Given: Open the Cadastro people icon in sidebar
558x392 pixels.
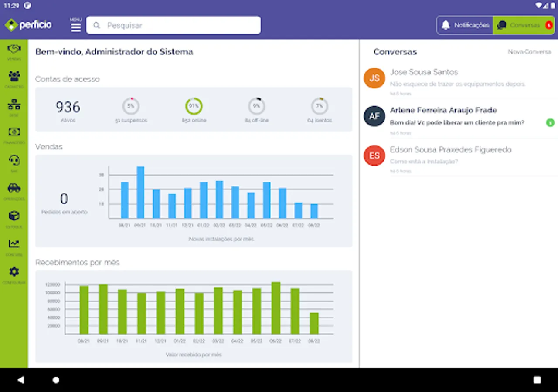Looking at the screenshot, I should [x=14, y=79].
